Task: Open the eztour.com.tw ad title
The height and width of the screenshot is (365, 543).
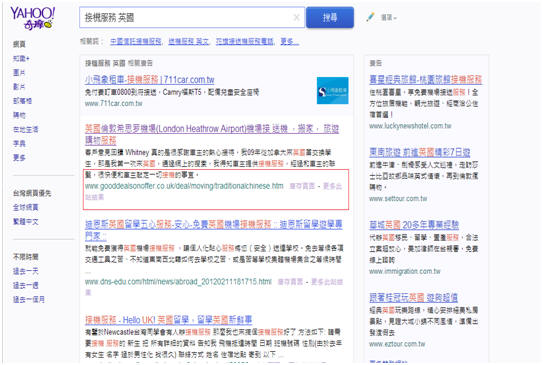Action: [413, 297]
